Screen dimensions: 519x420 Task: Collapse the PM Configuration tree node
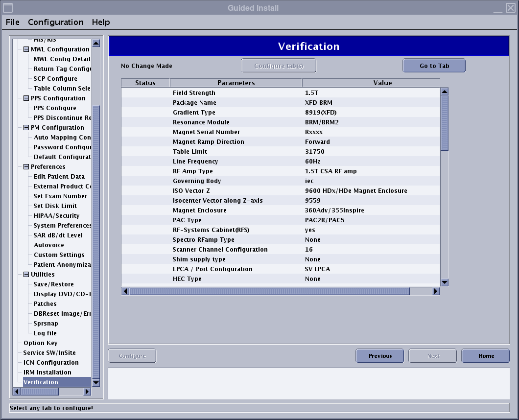pos(26,128)
